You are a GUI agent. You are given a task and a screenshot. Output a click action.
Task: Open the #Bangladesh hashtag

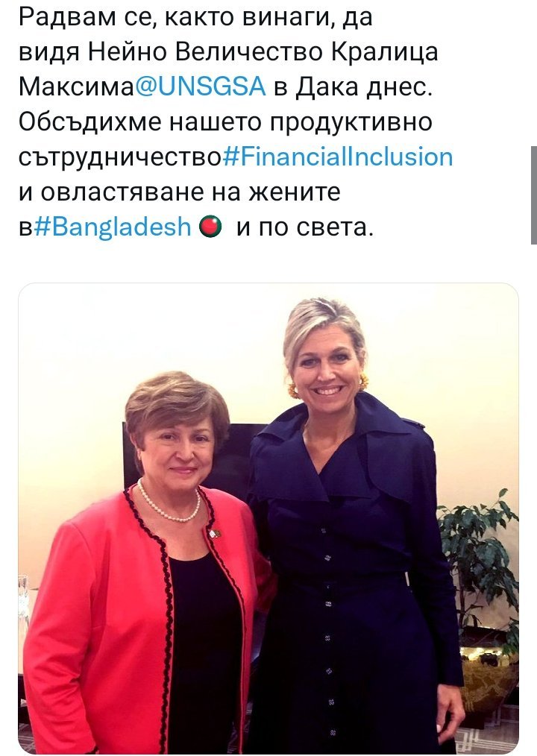(113, 227)
